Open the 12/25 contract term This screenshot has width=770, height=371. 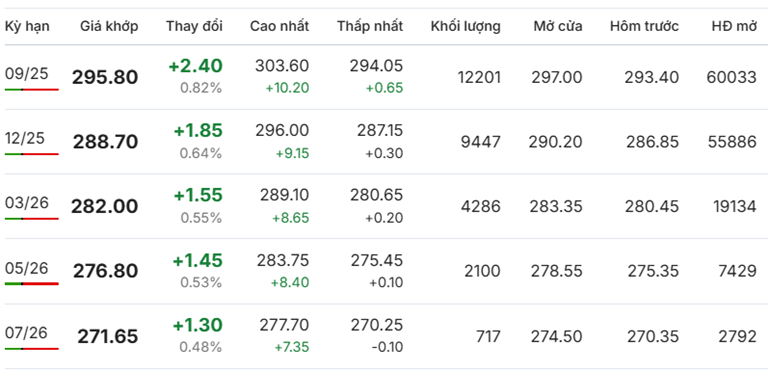coord(27,138)
